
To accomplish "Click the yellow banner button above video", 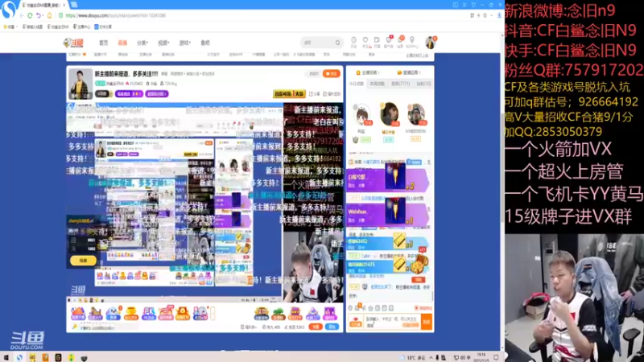I will pyautogui.click(x=289, y=94).
